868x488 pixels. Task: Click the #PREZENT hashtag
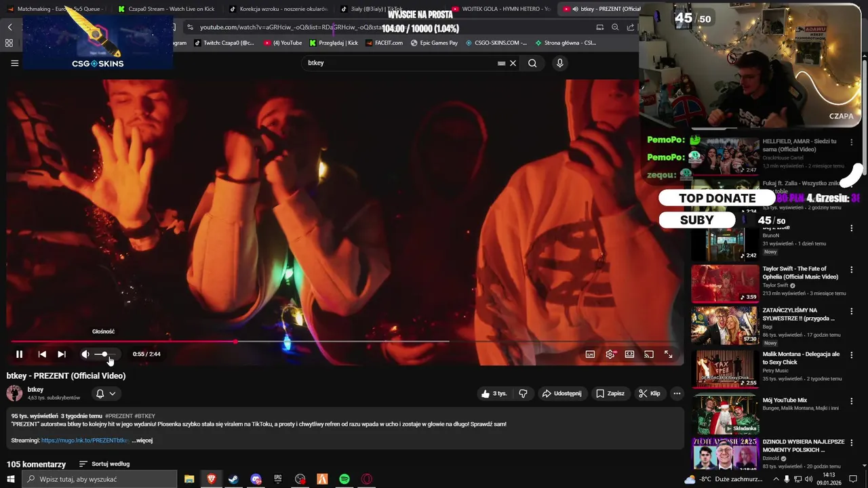point(119,415)
